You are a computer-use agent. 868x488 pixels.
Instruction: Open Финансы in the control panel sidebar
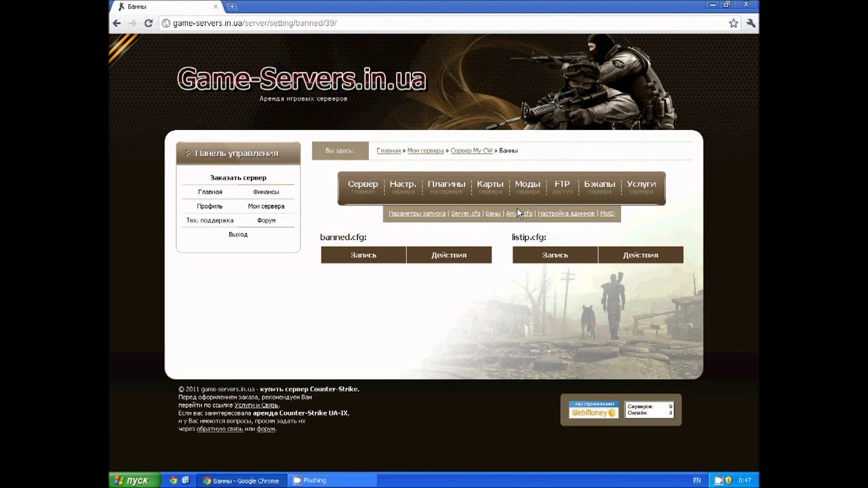[266, 192]
